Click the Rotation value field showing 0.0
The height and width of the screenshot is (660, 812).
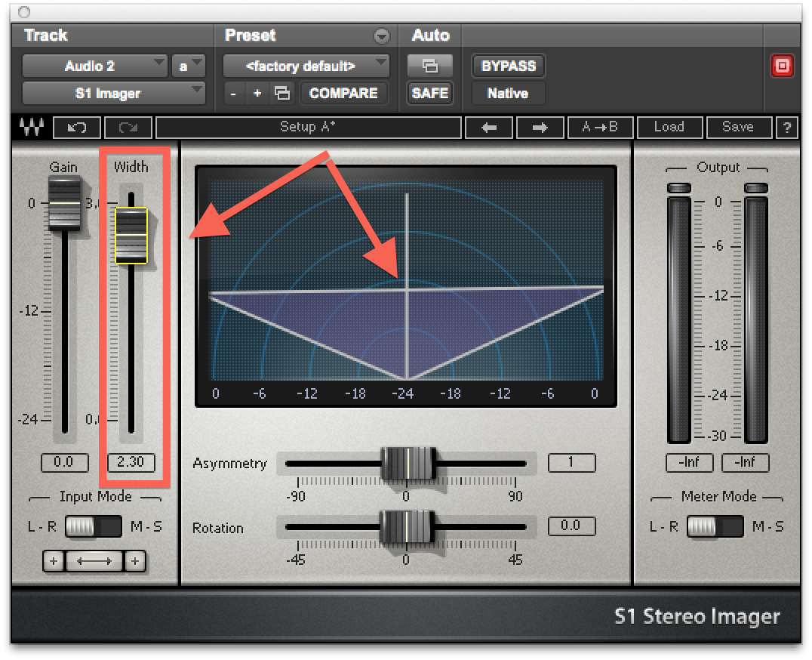tap(572, 526)
